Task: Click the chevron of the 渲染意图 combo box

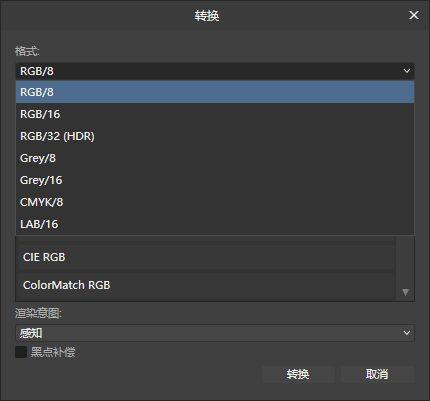Action: (x=407, y=333)
